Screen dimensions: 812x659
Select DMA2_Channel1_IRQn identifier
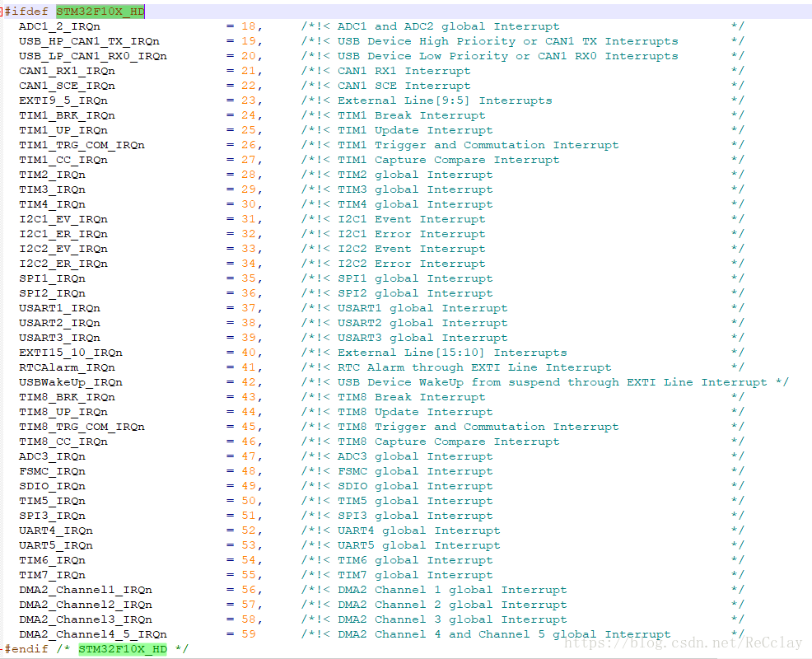86,590
